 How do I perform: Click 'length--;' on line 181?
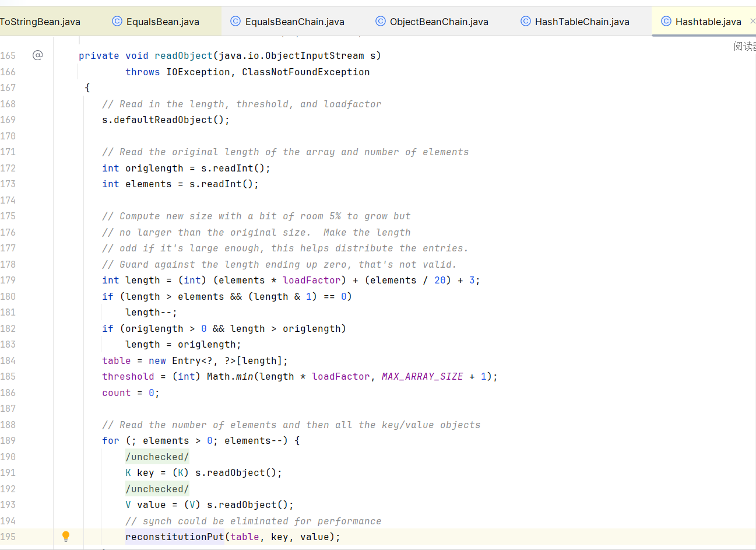pos(151,312)
